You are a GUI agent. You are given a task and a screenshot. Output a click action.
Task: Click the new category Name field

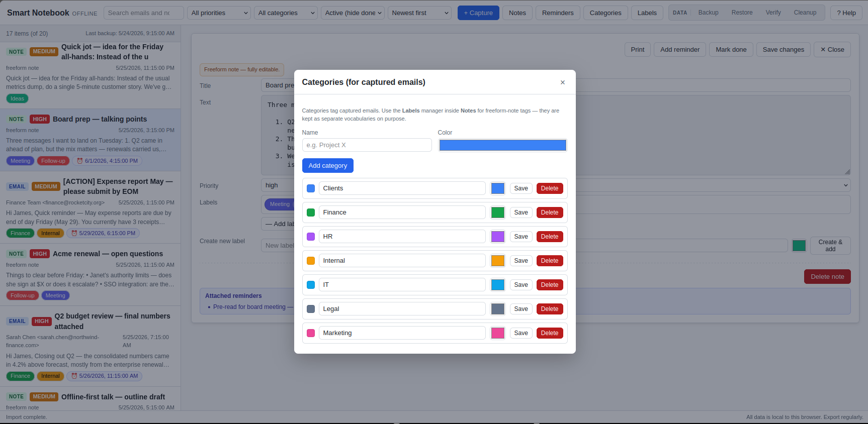point(367,145)
